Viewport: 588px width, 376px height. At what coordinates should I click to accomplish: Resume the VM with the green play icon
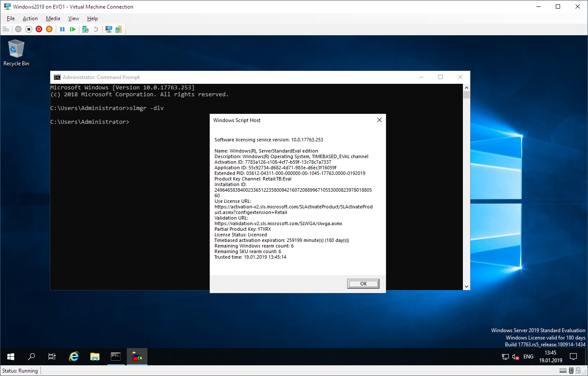click(x=73, y=29)
